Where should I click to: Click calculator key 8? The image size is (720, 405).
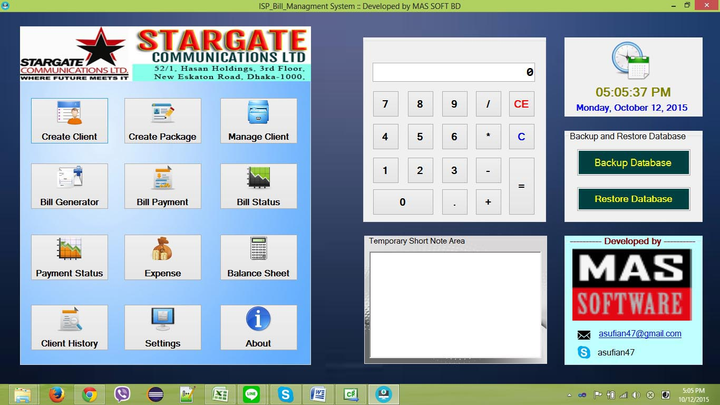pyautogui.click(x=420, y=104)
